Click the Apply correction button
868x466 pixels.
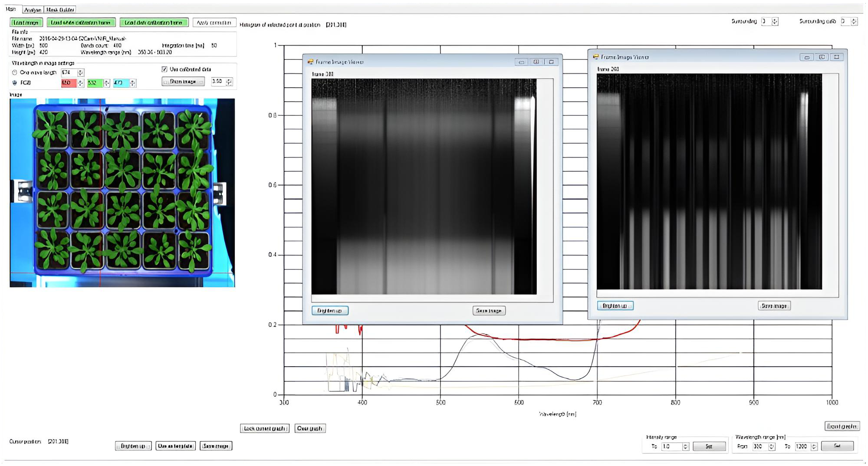[214, 23]
